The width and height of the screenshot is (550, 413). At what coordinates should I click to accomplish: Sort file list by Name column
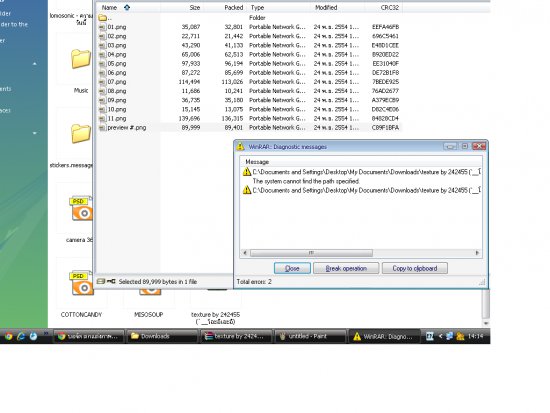click(109, 8)
